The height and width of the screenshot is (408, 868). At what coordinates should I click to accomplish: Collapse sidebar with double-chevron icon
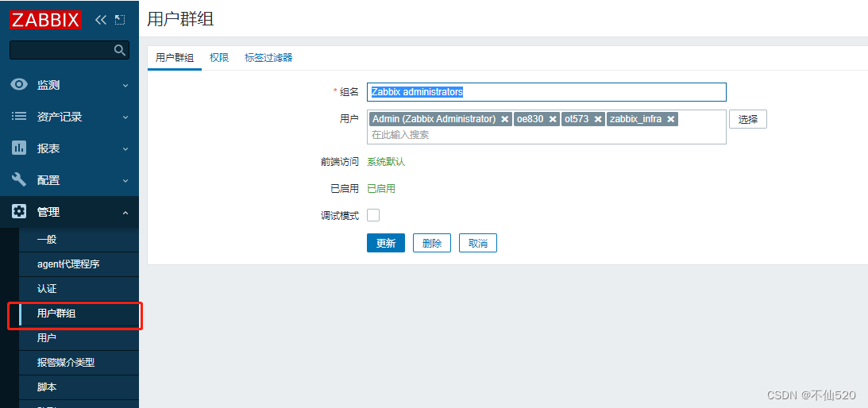click(100, 20)
